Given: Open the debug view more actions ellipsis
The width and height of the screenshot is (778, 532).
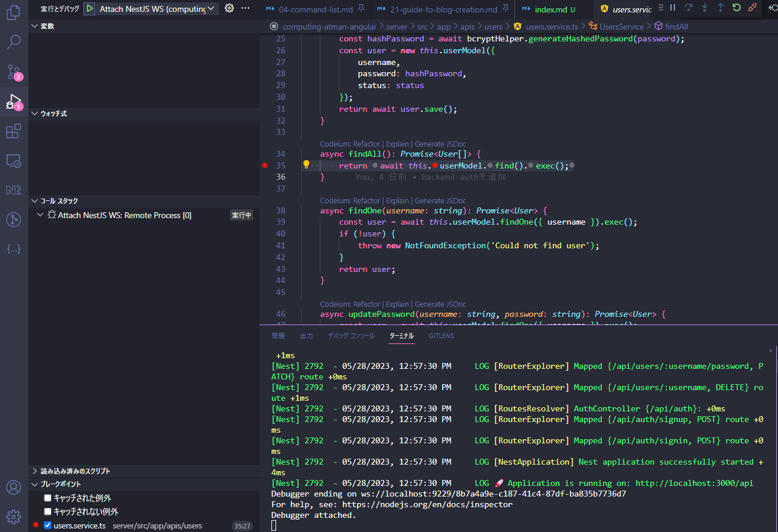Looking at the screenshot, I should click(x=245, y=8).
